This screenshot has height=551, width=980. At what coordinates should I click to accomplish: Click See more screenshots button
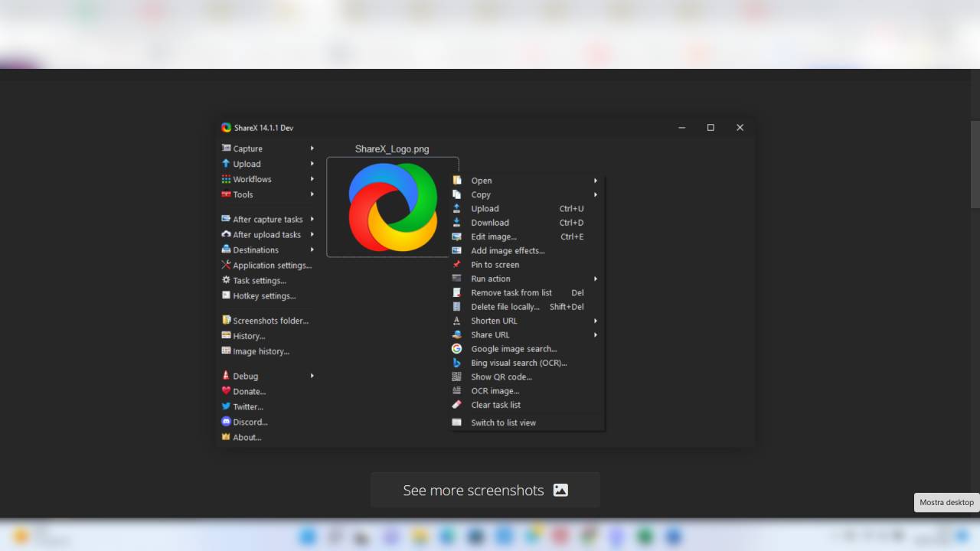[x=485, y=490]
